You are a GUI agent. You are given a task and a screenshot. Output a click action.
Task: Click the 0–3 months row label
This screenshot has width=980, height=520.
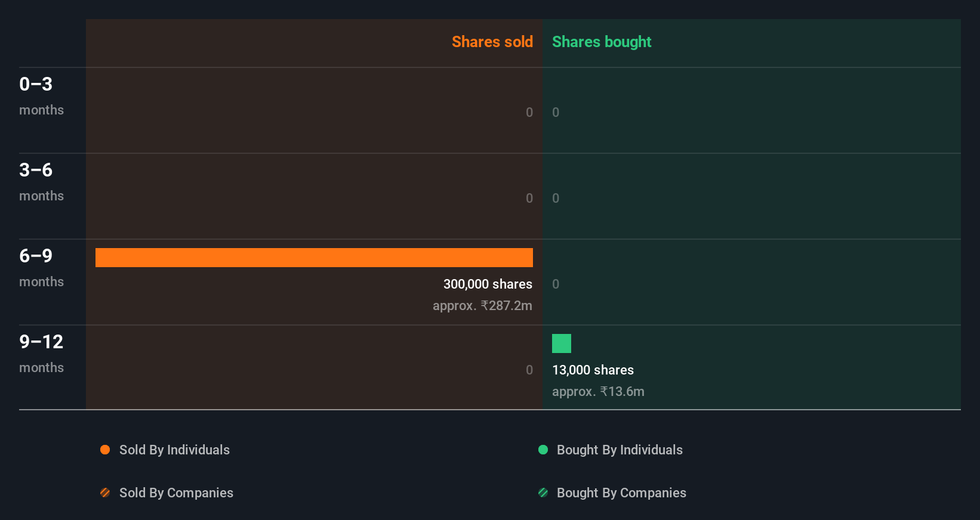click(x=41, y=95)
